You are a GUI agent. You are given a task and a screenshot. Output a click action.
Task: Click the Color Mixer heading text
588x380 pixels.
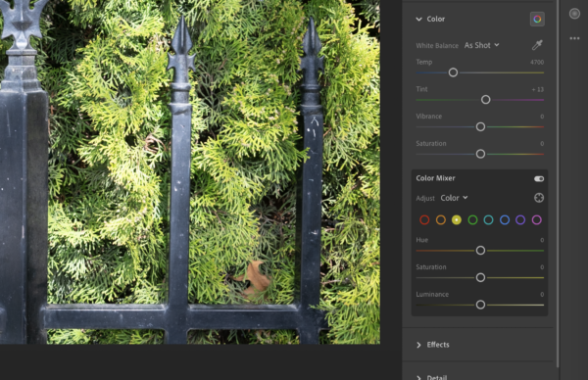435,178
